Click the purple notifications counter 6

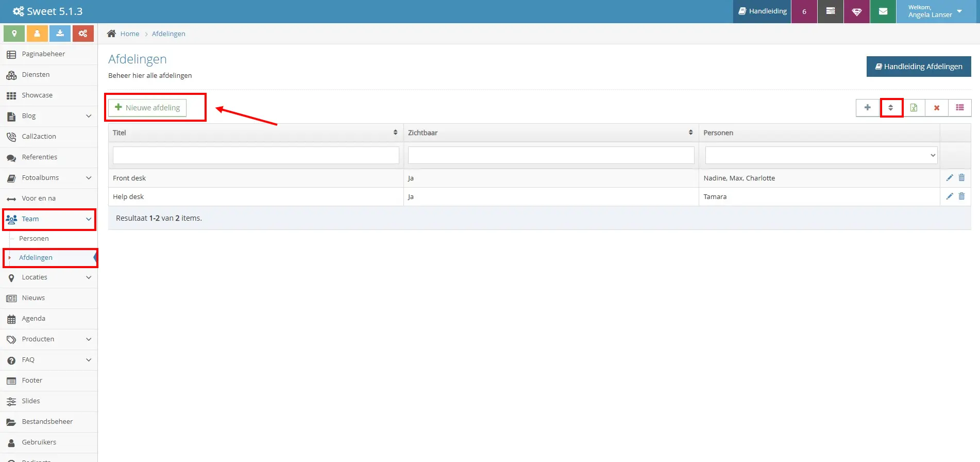tap(804, 11)
